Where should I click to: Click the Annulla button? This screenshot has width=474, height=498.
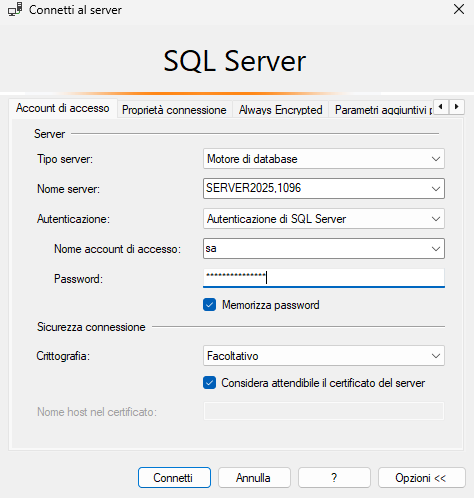point(254,477)
